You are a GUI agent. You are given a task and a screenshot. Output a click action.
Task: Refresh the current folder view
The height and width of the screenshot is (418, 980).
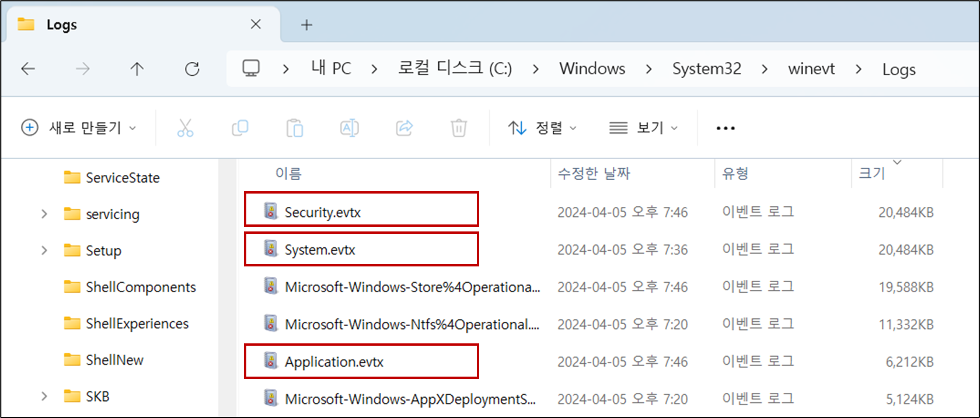[x=192, y=69]
